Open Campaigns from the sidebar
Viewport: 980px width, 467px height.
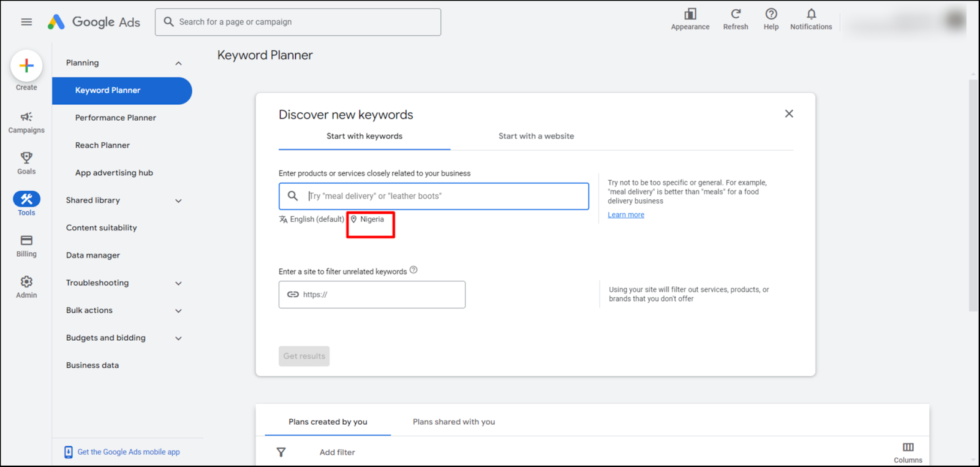click(26, 123)
